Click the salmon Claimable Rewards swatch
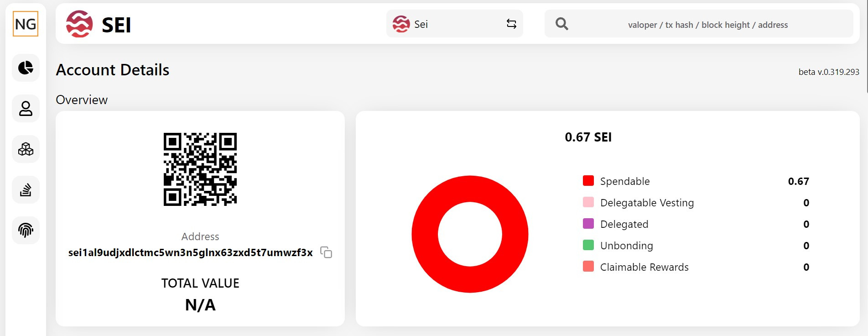Viewport: 868px width, 336px height. coord(588,267)
